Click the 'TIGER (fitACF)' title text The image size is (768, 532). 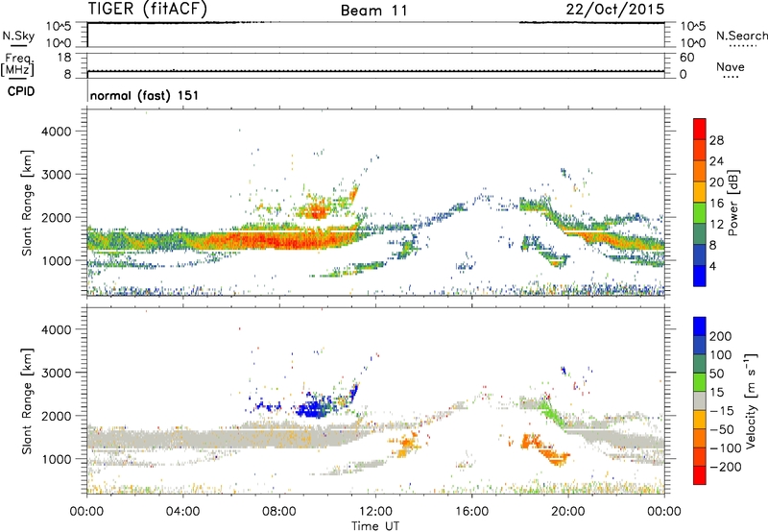[x=148, y=9]
